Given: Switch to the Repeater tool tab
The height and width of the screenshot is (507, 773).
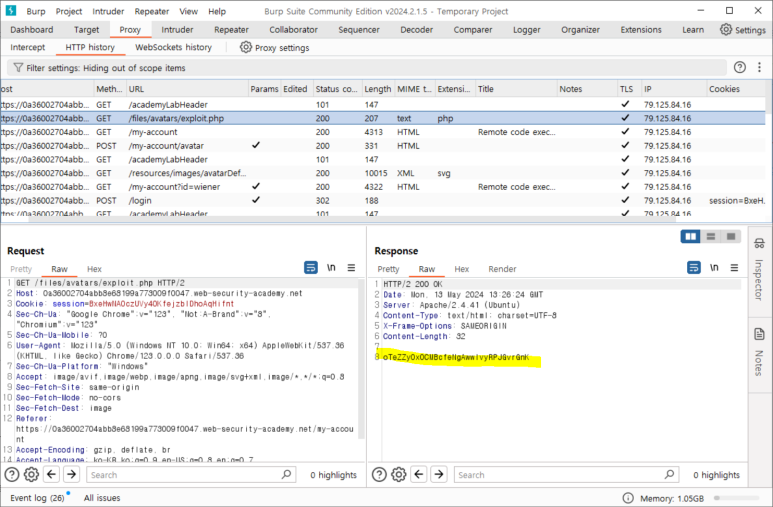Looking at the screenshot, I should tap(231, 30).
